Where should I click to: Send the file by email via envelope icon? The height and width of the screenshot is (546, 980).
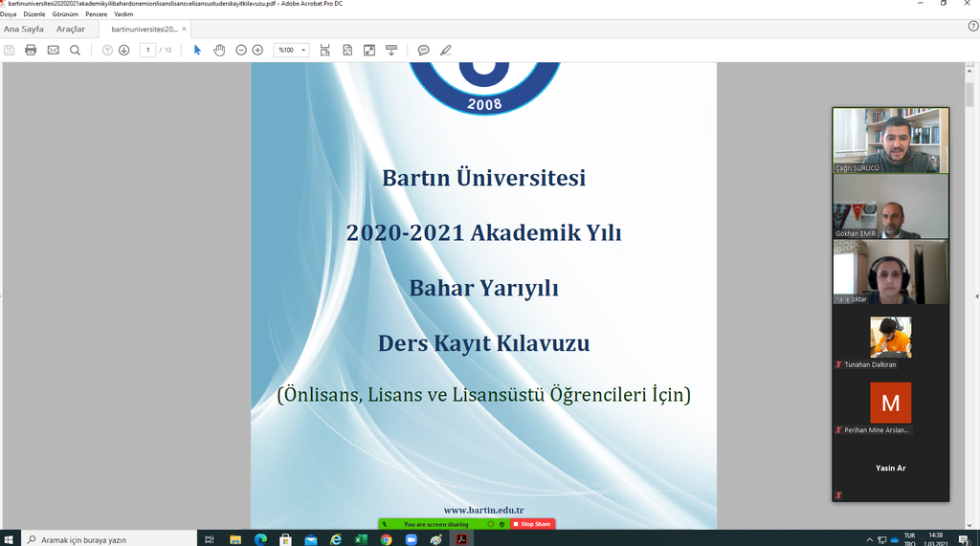53,50
